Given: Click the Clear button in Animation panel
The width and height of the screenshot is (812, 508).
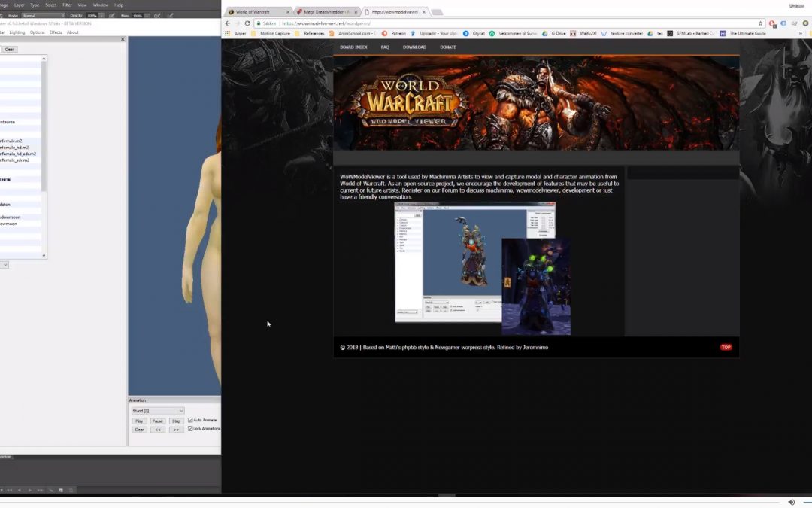Looking at the screenshot, I should pyautogui.click(x=139, y=430).
